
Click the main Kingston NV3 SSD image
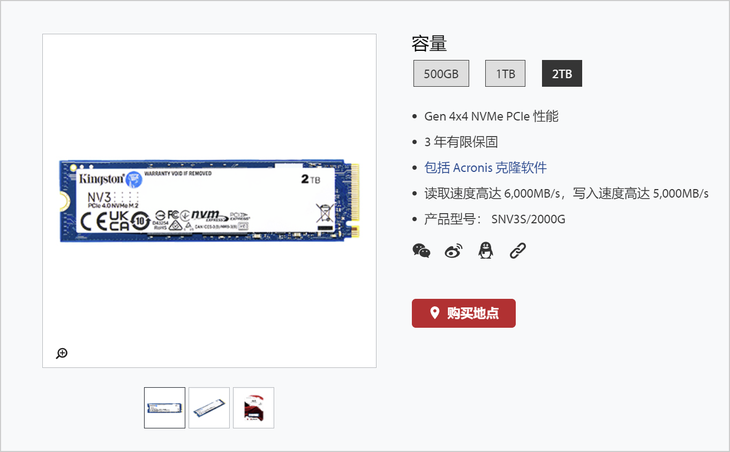(210, 201)
